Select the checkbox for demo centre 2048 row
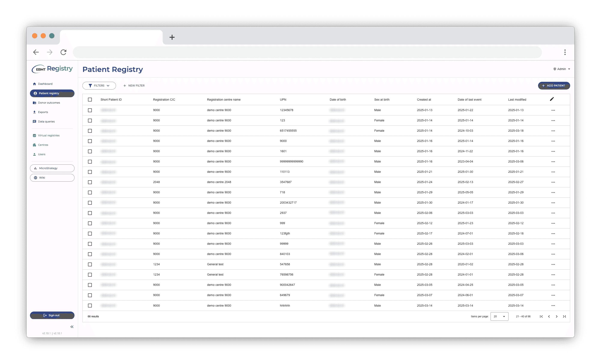601x364 pixels. (x=90, y=182)
